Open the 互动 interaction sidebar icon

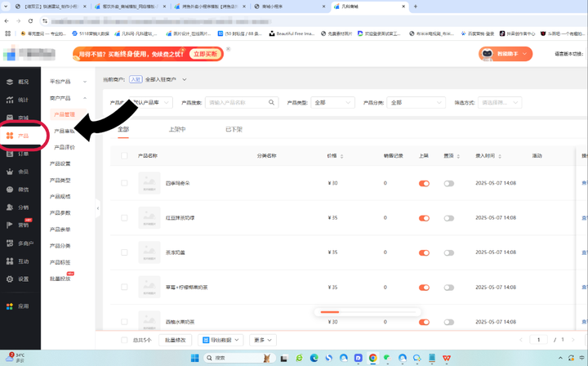coord(10,261)
